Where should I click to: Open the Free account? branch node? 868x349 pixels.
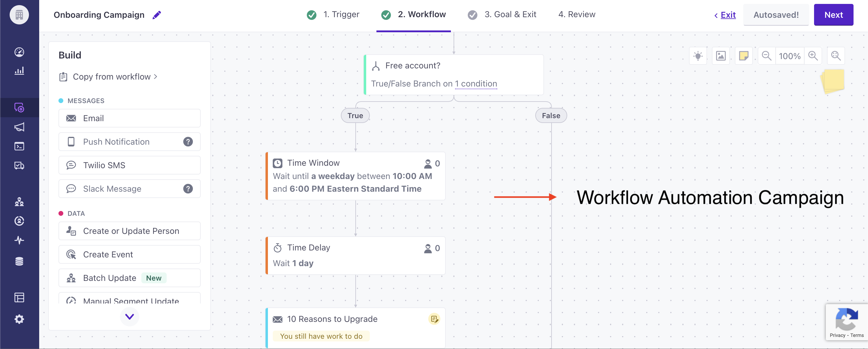[454, 75]
